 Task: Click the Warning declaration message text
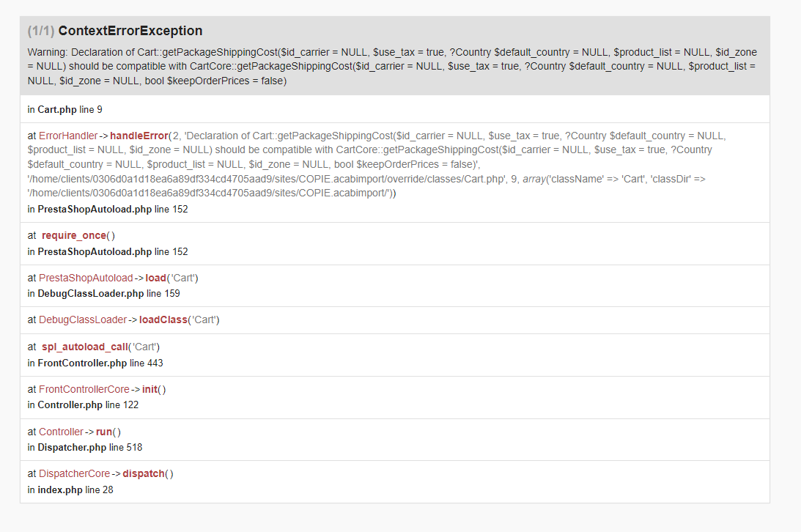pos(392,67)
